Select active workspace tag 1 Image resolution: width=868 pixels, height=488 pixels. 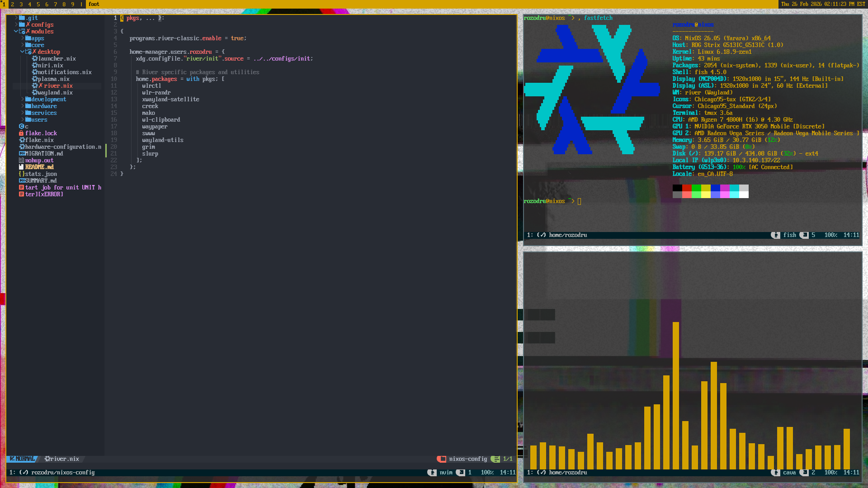pyautogui.click(x=4, y=5)
